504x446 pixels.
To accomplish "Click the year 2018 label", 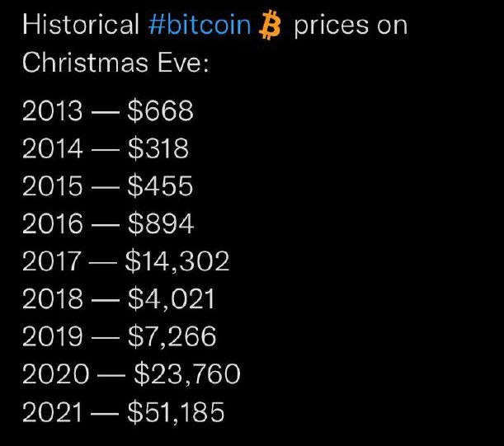I will pos(53,298).
